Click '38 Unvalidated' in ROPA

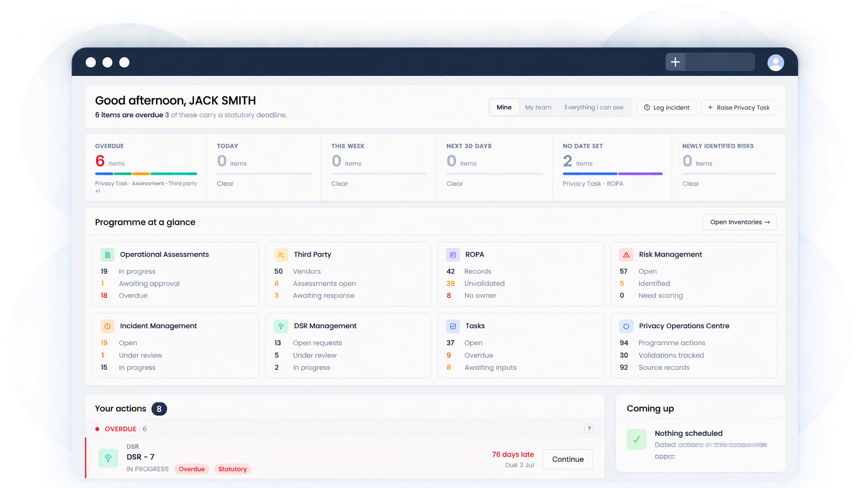(475, 283)
